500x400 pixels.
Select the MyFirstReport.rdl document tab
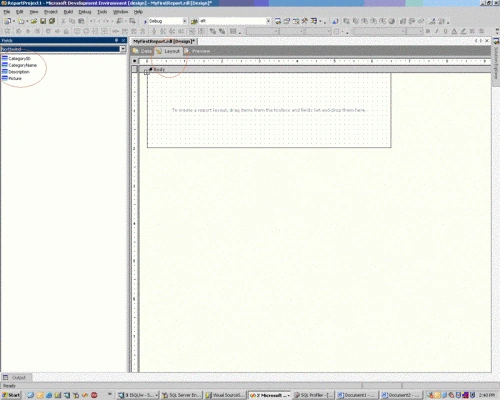pyautogui.click(x=163, y=41)
